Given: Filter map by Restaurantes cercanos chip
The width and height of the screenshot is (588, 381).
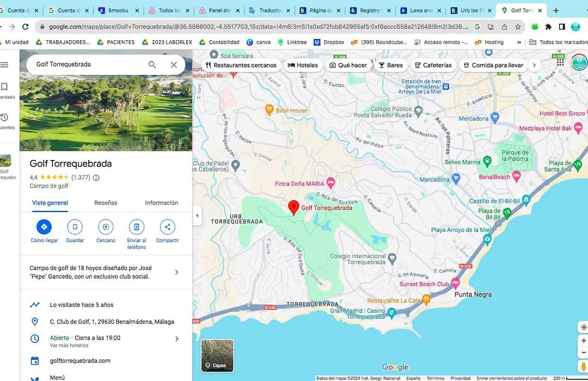Looking at the screenshot, I should point(241,65).
